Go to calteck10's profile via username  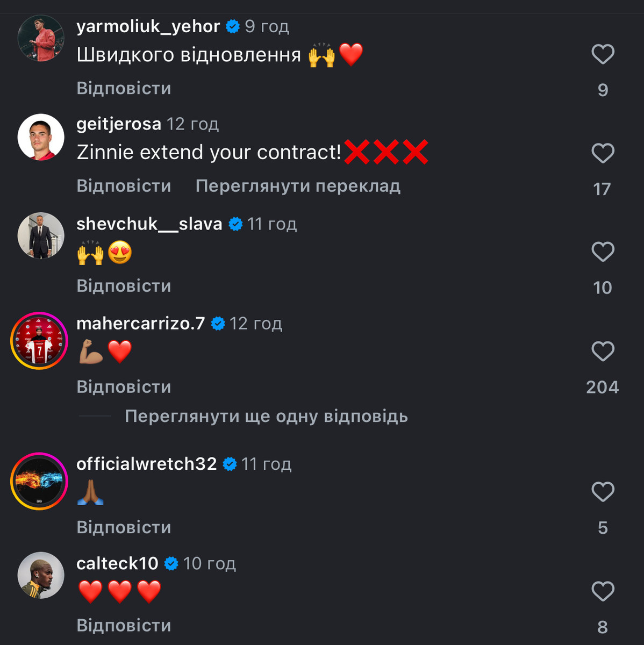(117, 563)
